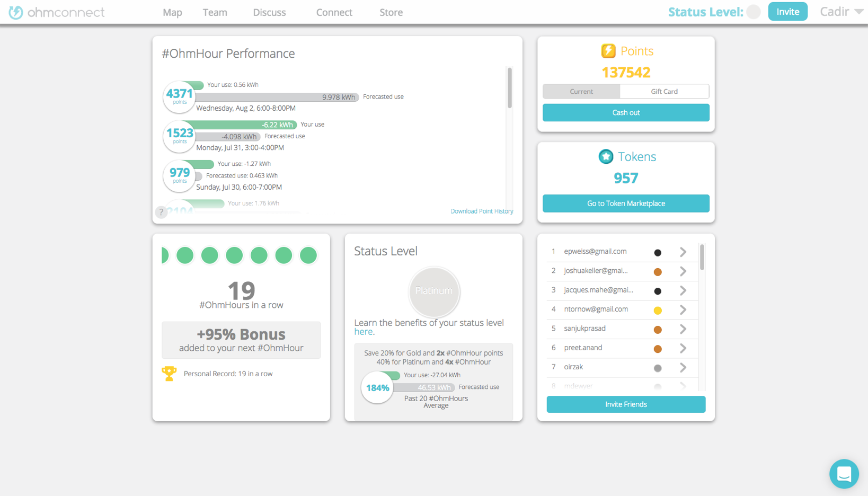868x496 pixels.
Task: Click 'Monday, Jul 31, 3:00-4:00PM' entry
Action: (x=240, y=148)
